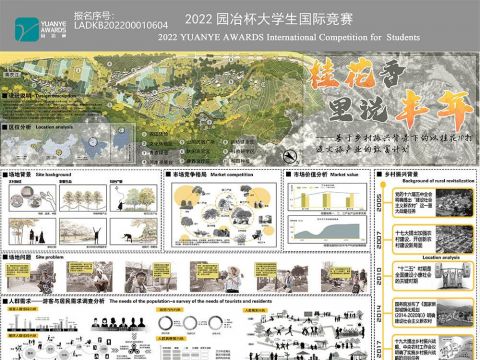Open the kite-flying illustration in Site background

pyautogui.click(x=134, y=198)
